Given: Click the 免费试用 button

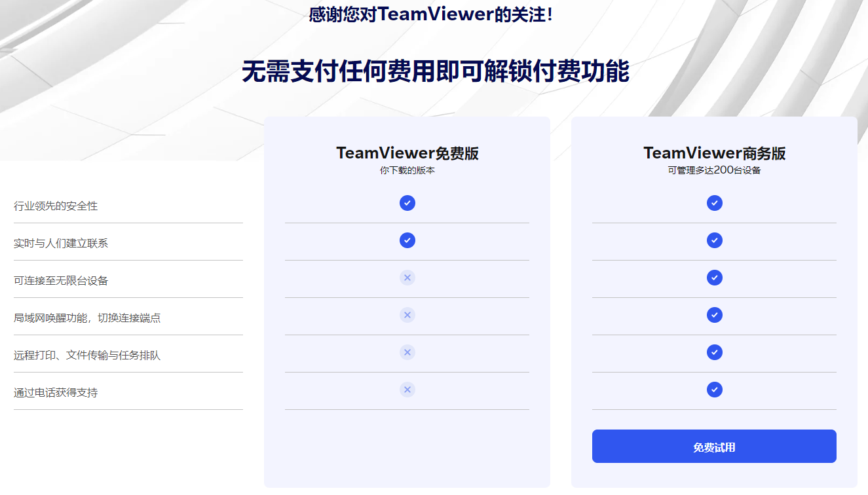Looking at the screenshot, I should (x=714, y=446).
